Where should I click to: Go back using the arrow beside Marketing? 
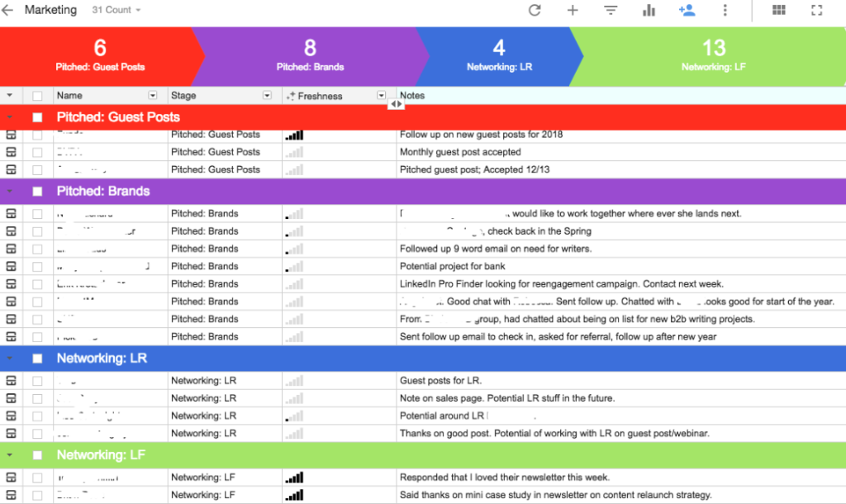(7, 10)
